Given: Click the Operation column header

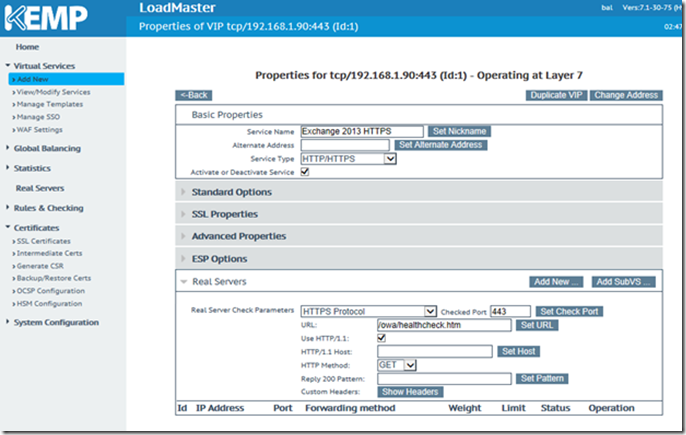Looking at the screenshot, I should pyautogui.click(x=611, y=408).
